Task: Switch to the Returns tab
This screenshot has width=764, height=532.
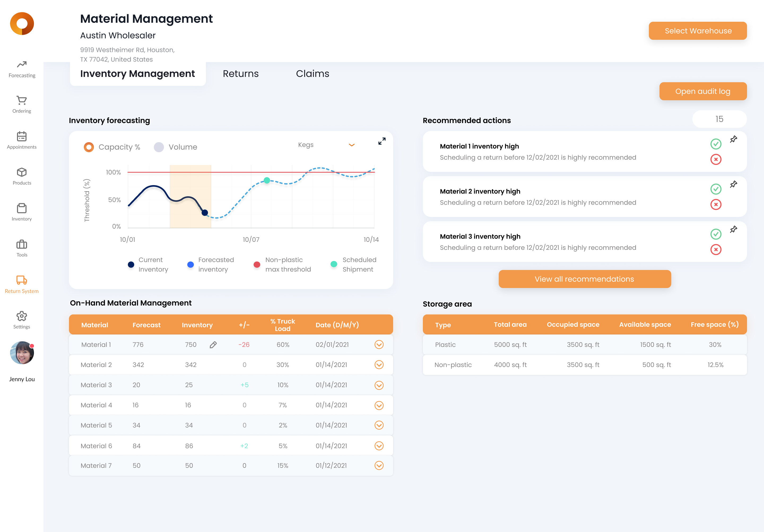Action: [x=241, y=73]
